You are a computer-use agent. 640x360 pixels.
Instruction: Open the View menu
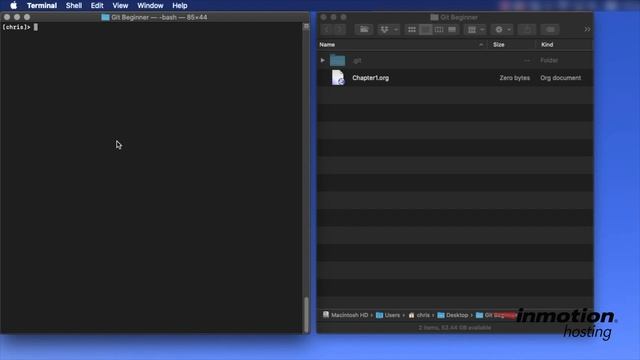point(120,5)
